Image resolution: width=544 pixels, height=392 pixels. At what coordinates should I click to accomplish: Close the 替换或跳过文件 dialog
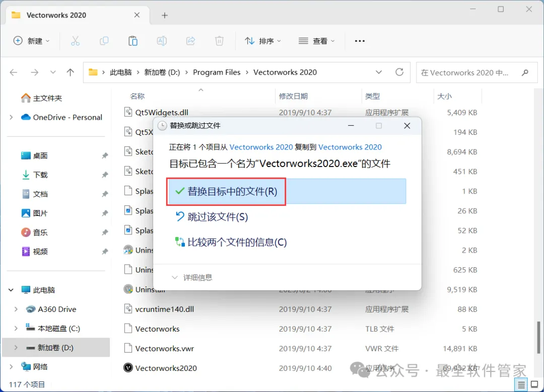pos(407,126)
